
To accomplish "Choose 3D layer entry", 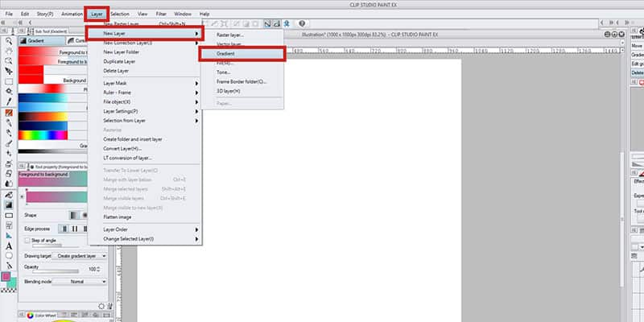I will [242, 91].
